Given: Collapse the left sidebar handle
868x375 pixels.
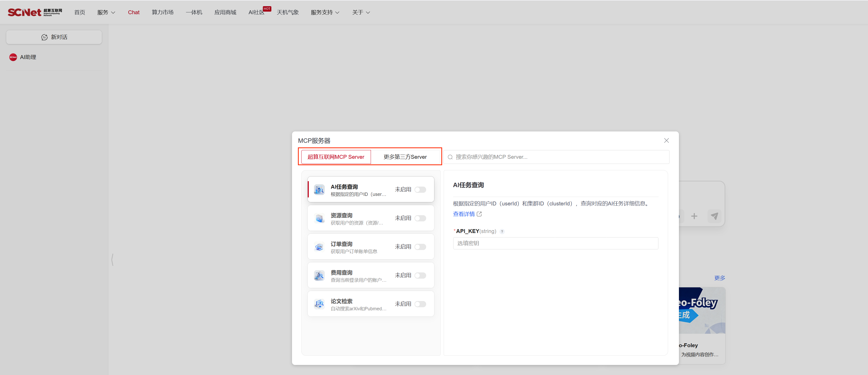Looking at the screenshot, I should pyautogui.click(x=112, y=260).
